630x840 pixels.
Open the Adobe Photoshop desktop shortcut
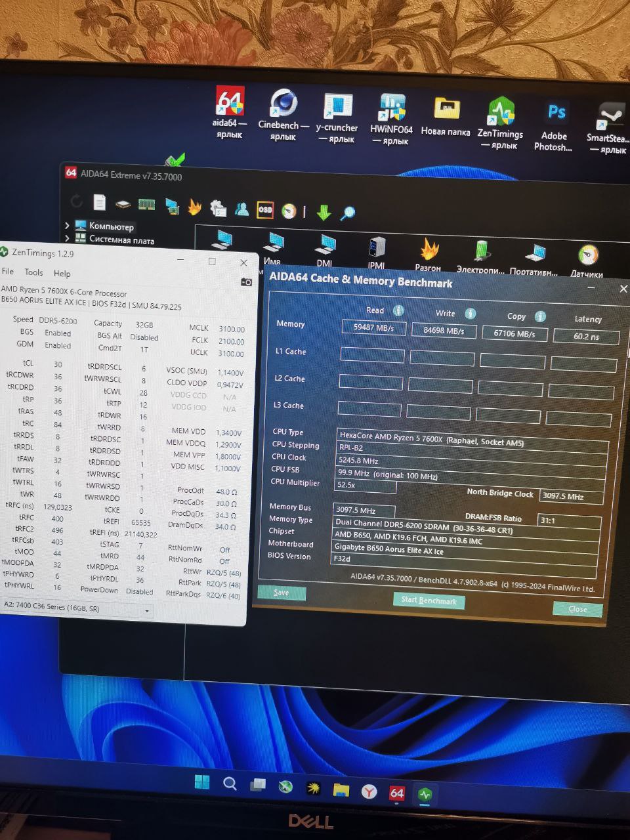[555, 125]
